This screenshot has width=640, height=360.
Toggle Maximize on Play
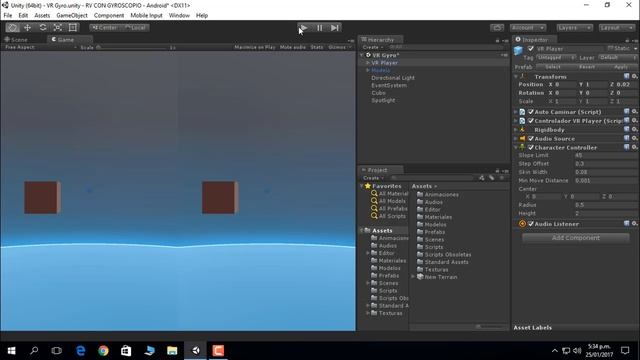[255, 47]
